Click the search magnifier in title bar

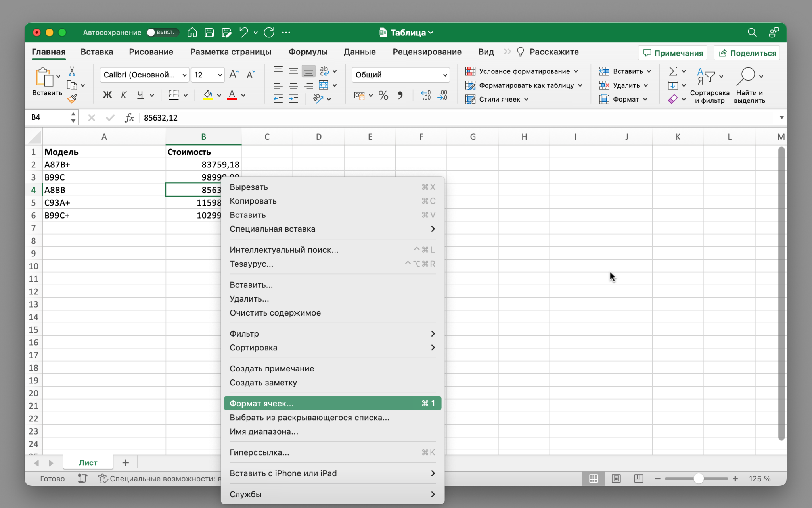point(752,33)
